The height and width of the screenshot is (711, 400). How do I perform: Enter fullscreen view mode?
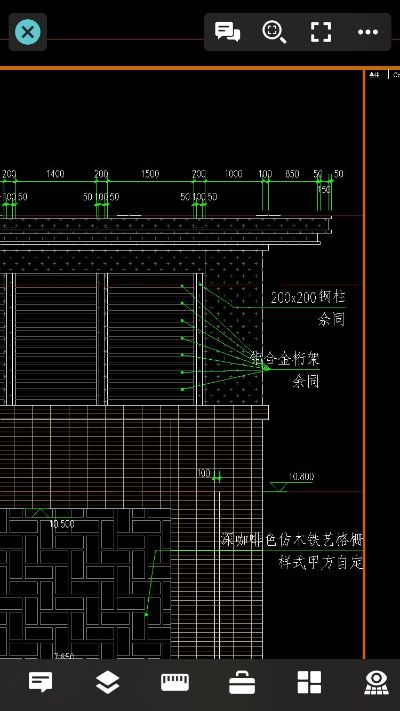(x=321, y=32)
